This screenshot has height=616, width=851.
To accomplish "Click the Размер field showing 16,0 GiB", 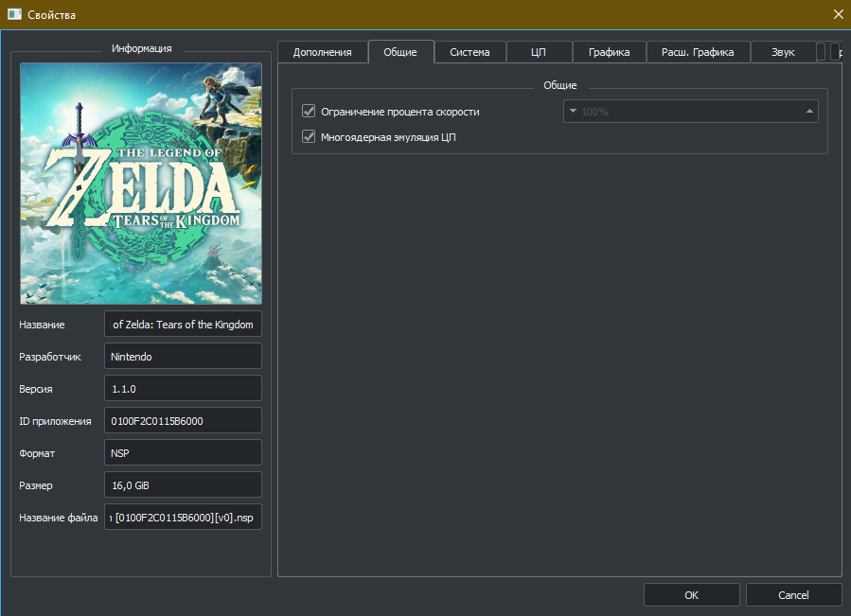I will tap(183, 485).
